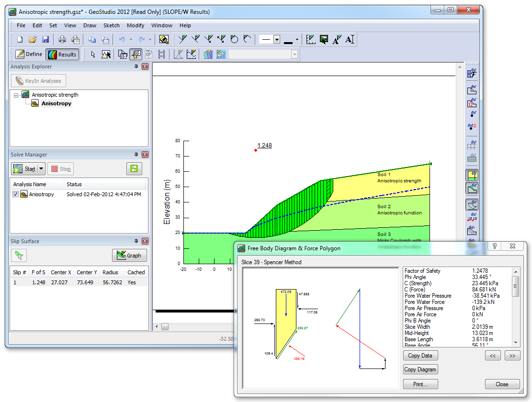Click the solve manager refresh icon
532x402 pixels.
[134, 168]
